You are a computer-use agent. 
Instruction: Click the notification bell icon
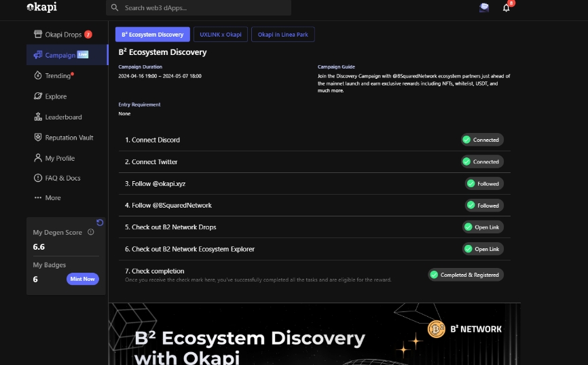pyautogui.click(x=506, y=8)
